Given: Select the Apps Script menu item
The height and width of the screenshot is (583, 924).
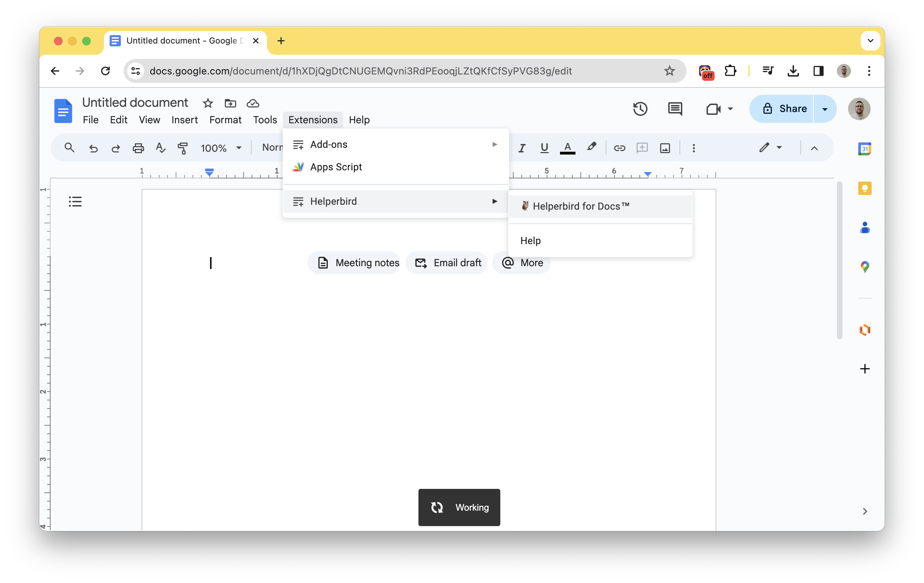Looking at the screenshot, I should pyautogui.click(x=336, y=166).
